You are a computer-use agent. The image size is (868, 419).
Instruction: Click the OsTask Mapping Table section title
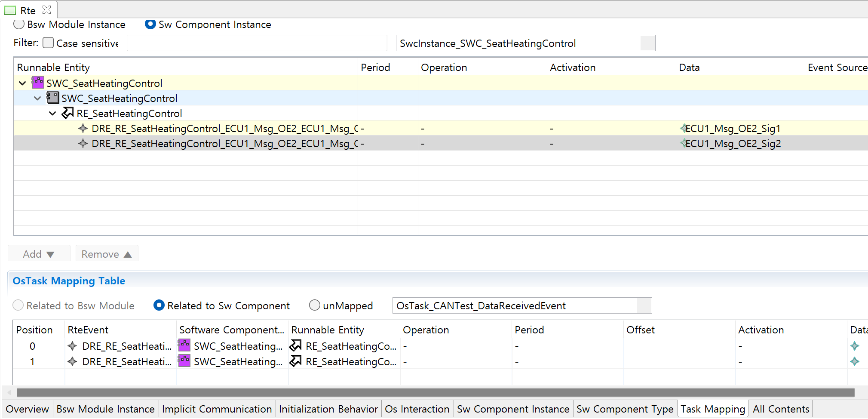[x=69, y=281]
